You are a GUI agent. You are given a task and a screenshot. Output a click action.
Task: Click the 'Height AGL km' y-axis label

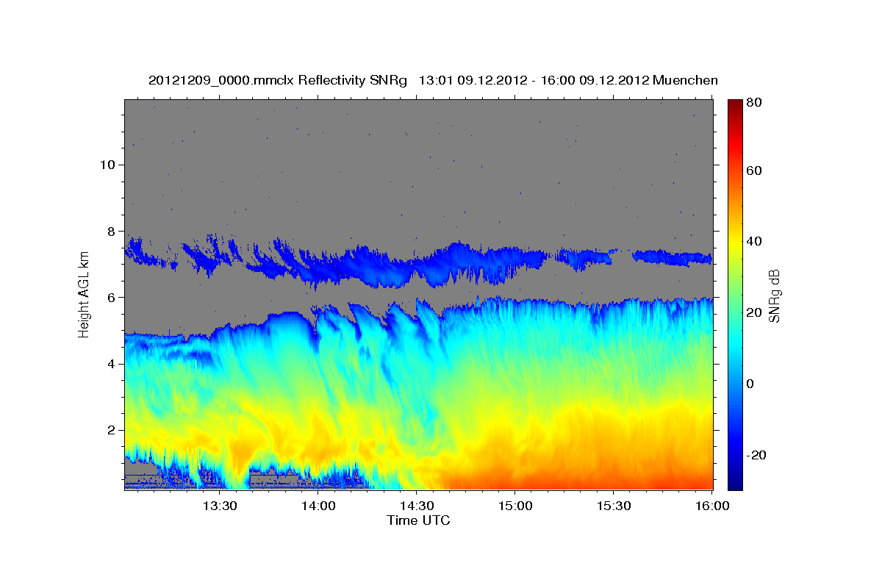point(84,294)
